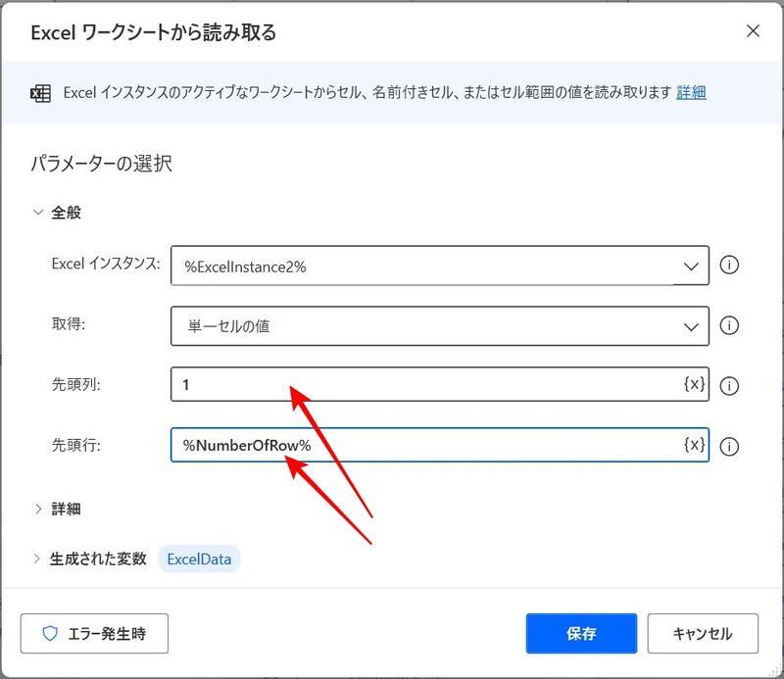This screenshot has height=679, width=784.
Task: Open variable picker {x} in 先頭行 field
Action: 694,444
